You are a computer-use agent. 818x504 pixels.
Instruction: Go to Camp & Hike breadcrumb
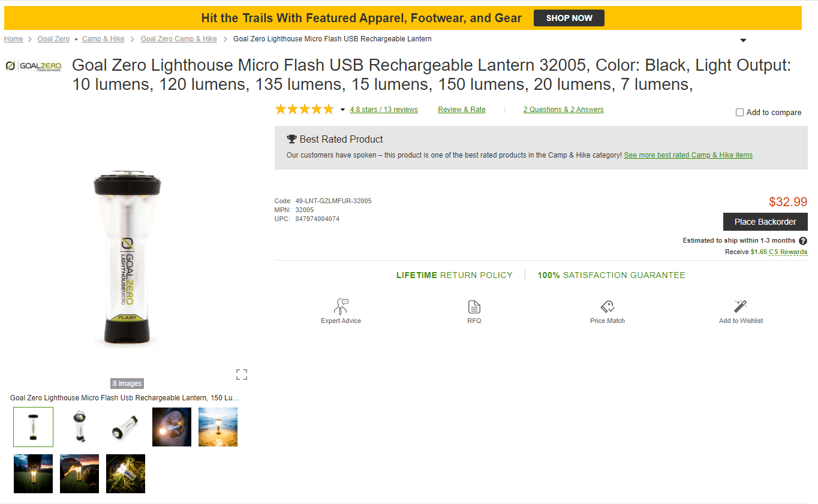pyautogui.click(x=103, y=39)
